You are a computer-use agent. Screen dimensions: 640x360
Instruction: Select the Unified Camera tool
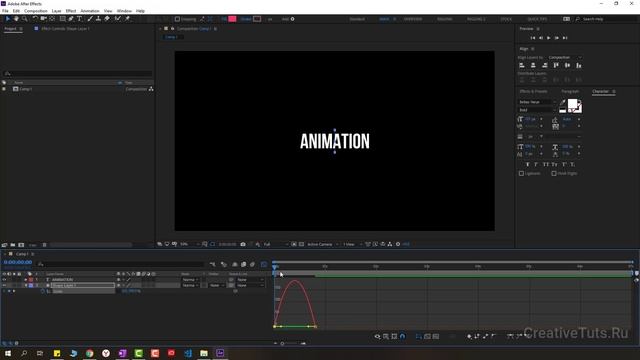pyautogui.click(x=43, y=19)
